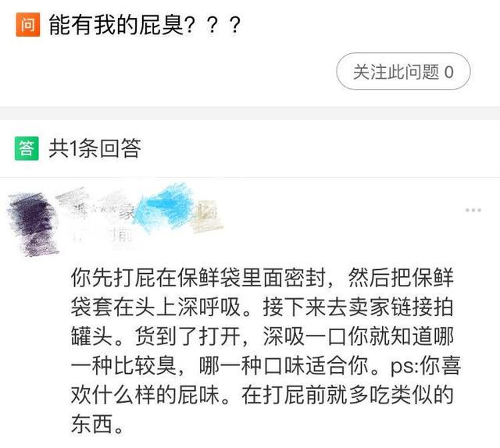Open the question title 能有我的屁臭???
Screen dimensions: 500x448
tap(145, 25)
